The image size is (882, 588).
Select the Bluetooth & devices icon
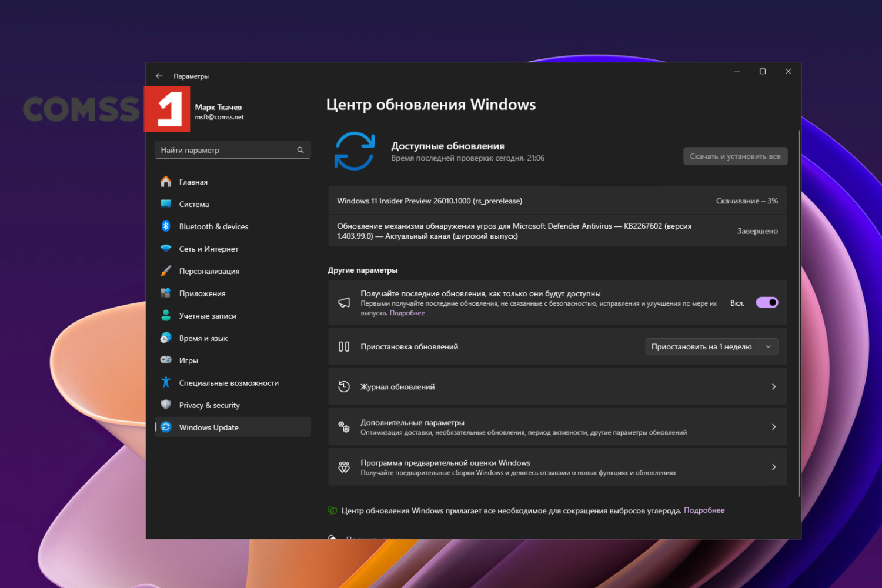click(165, 226)
